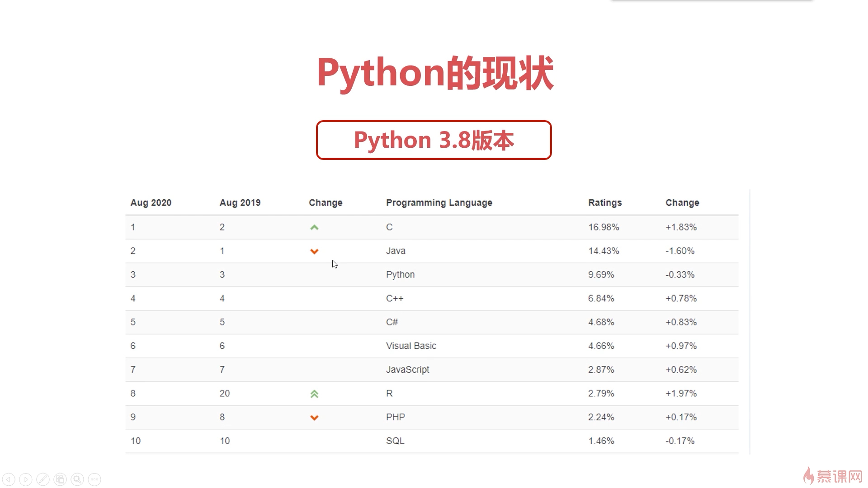Click the Aug 2020 column header
Image resolution: width=868 pixels, height=488 pixels.
151,203
